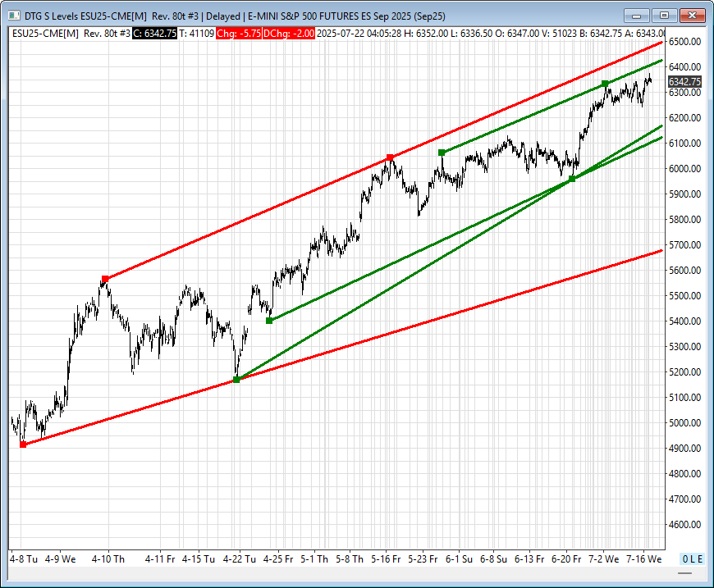Click the '7-16 We' date label
This screenshot has width=714, height=588.
click(644, 558)
